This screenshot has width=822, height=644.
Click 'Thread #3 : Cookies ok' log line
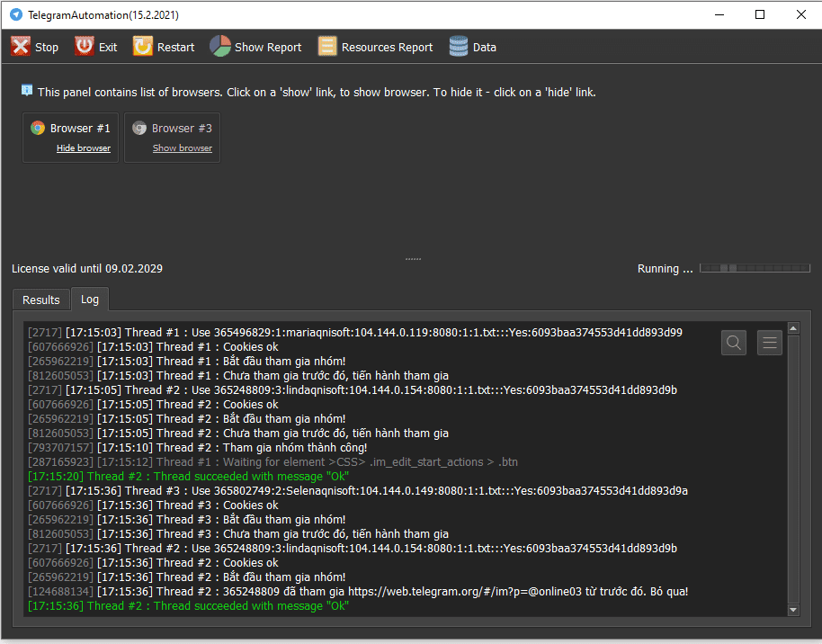(153, 505)
